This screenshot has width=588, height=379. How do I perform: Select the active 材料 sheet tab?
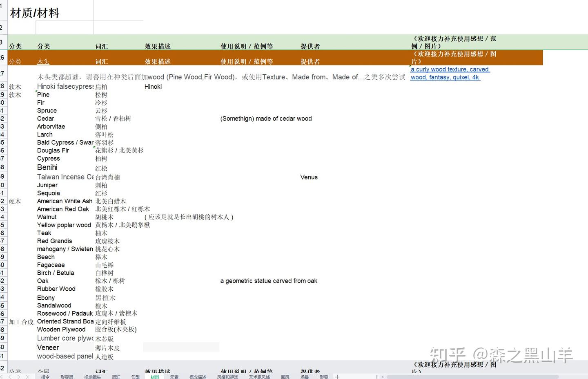coord(155,377)
